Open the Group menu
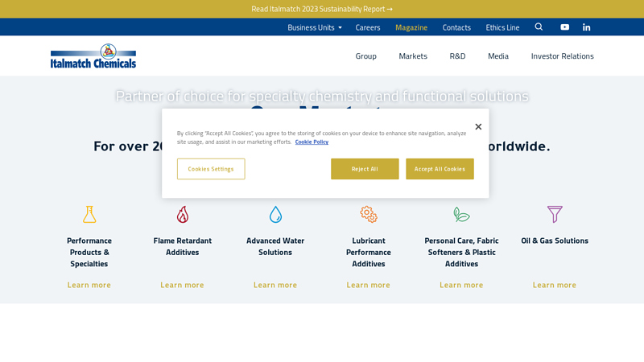Image resolution: width=644 pixels, height=362 pixels. point(365,56)
